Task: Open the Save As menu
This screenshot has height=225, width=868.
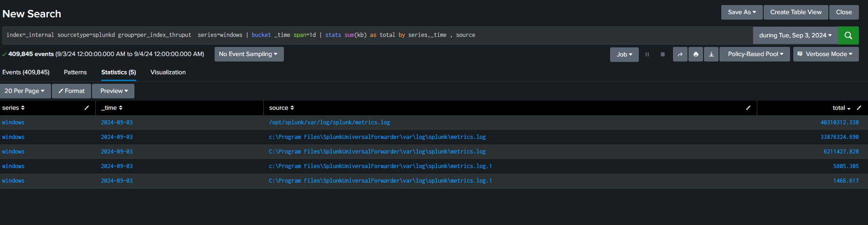Action: click(741, 12)
